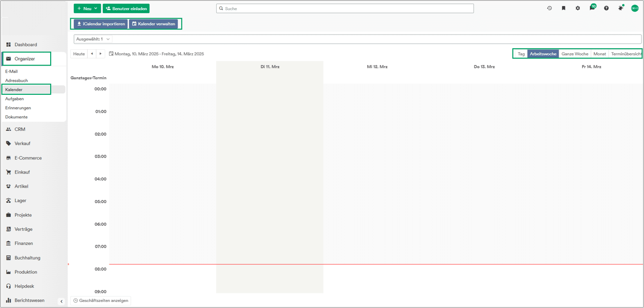Open the bookmarks icon
Image resolution: width=644 pixels, height=308 pixels.
(564, 8)
